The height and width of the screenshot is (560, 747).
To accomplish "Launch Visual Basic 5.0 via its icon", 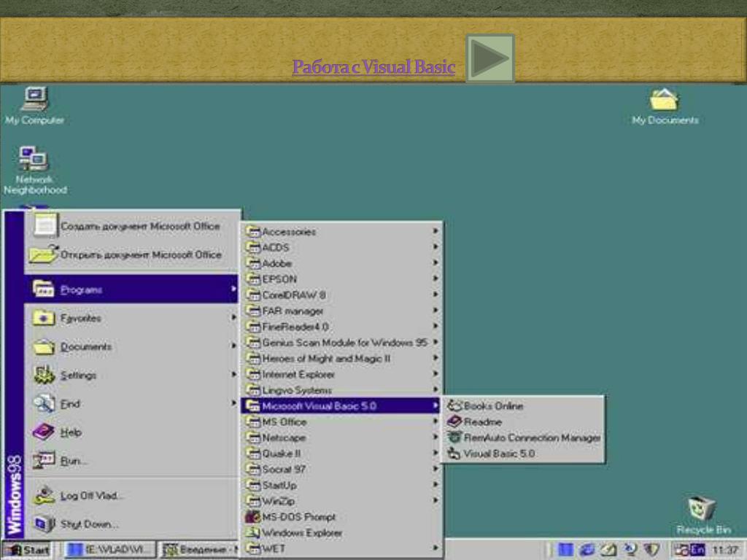I will click(x=454, y=454).
